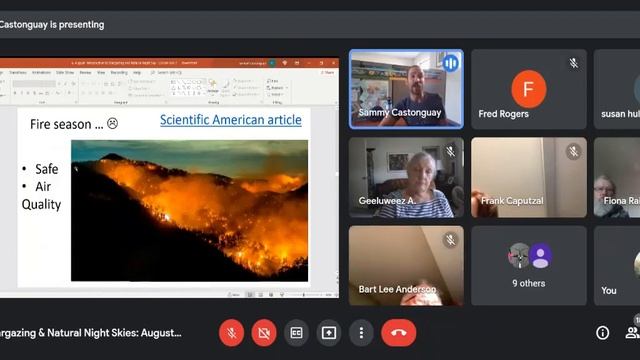640x360 pixels.
Task: Select Sammy Castonguay's video tile
Action: (x=406, y=89)
